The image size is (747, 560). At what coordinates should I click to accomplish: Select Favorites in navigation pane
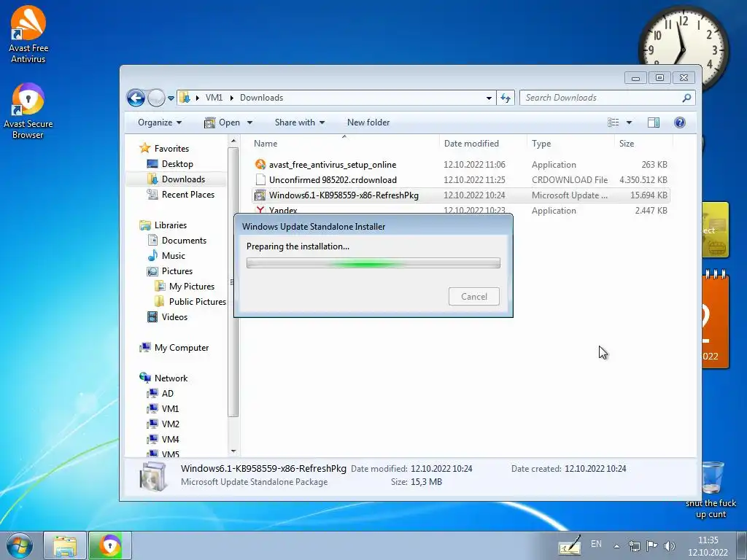pos(164,149)
